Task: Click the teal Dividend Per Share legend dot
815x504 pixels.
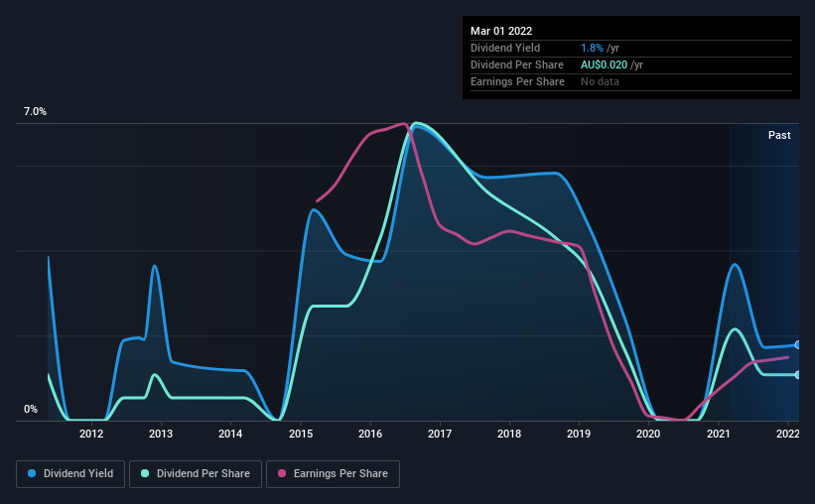Action: click(x=145, y=473)
